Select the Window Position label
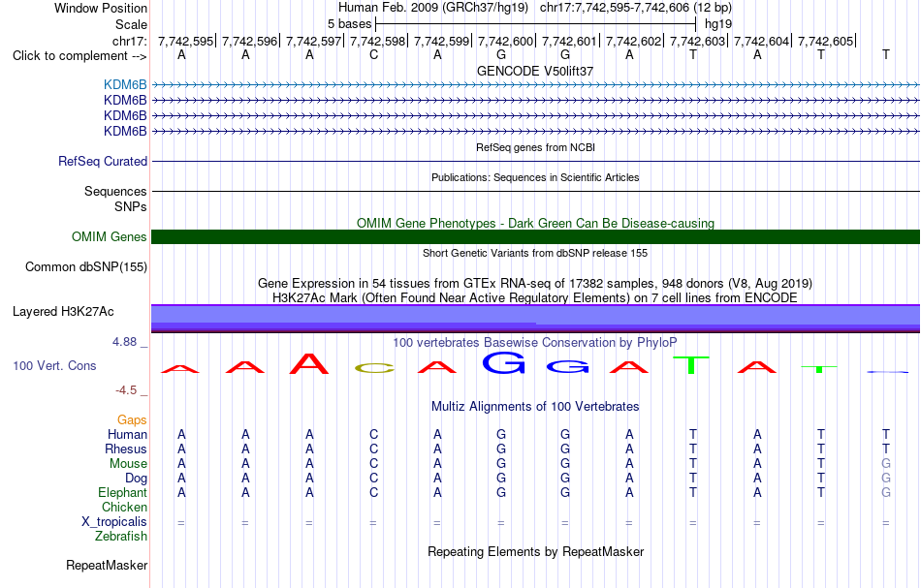Viewport: 921px width, 588px height. tap(101, 8)
